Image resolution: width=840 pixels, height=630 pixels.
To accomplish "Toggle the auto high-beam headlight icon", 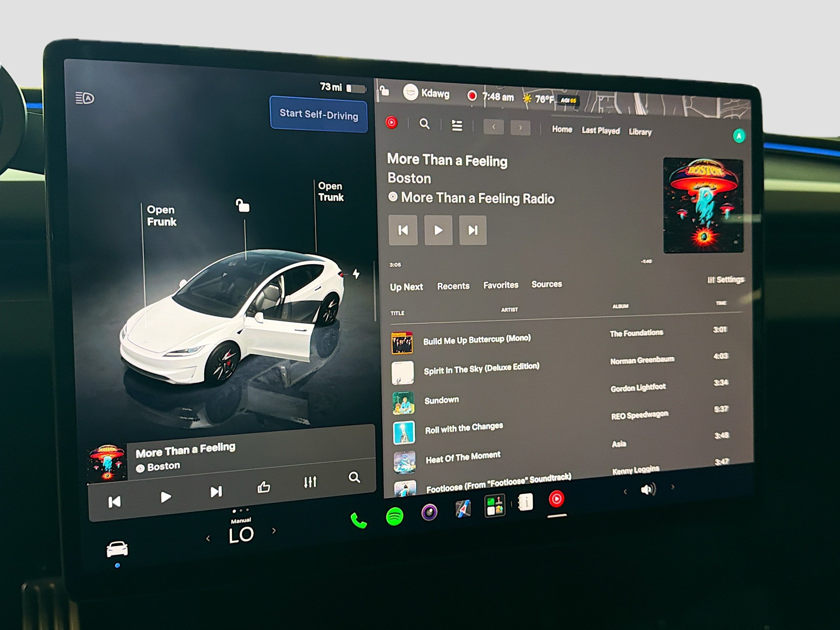I will [85, 98].
